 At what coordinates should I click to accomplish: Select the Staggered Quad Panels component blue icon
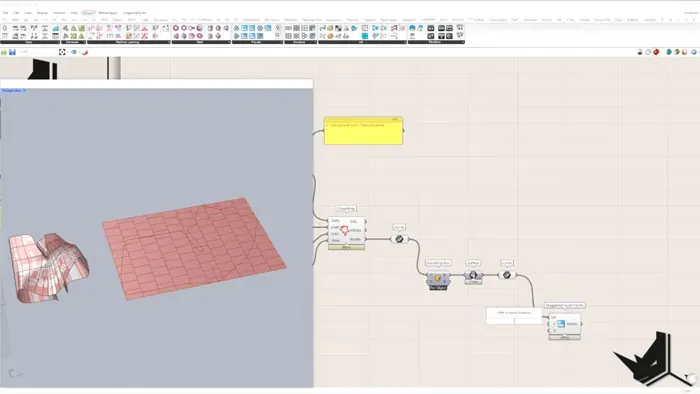click(x=561, y=323)
